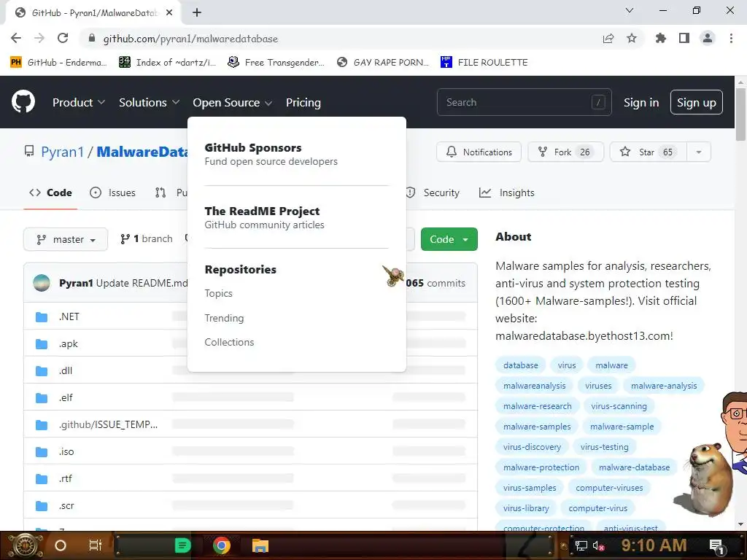Click the taskbar Start button
The width and height of the screenshot is (747, 560).
(26, 545)
